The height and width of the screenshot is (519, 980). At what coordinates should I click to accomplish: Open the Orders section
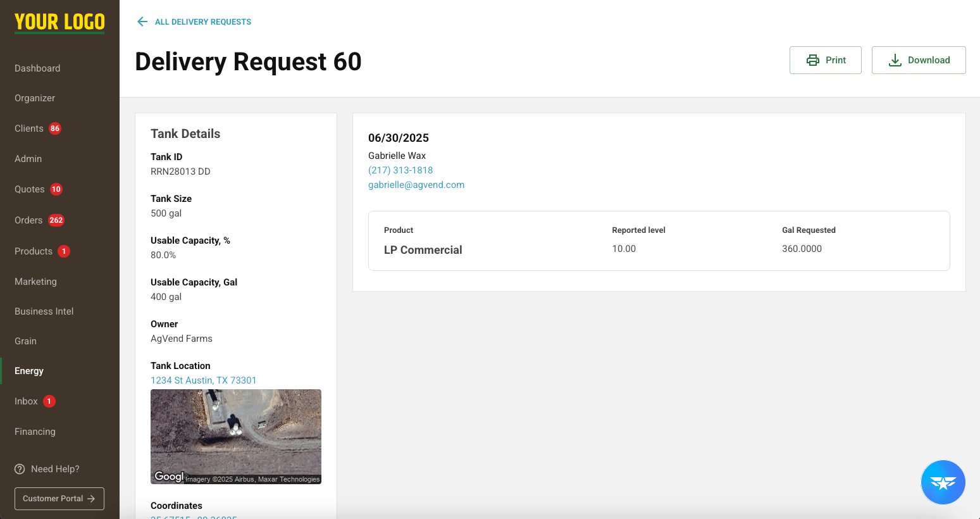pos(28,220)
